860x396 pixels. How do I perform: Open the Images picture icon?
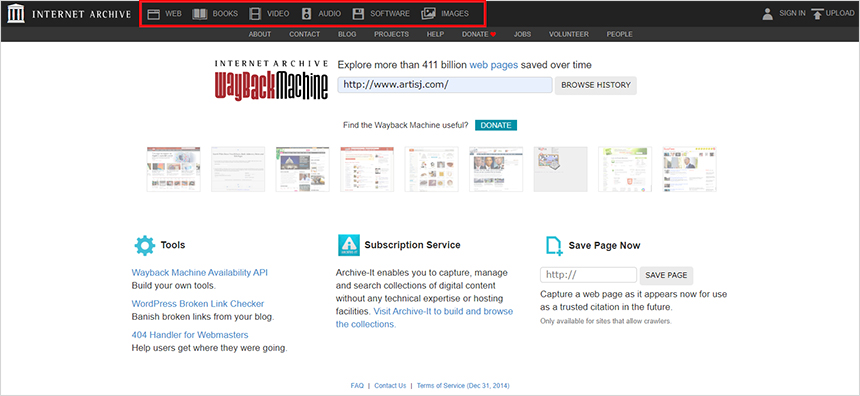(428, 14)
